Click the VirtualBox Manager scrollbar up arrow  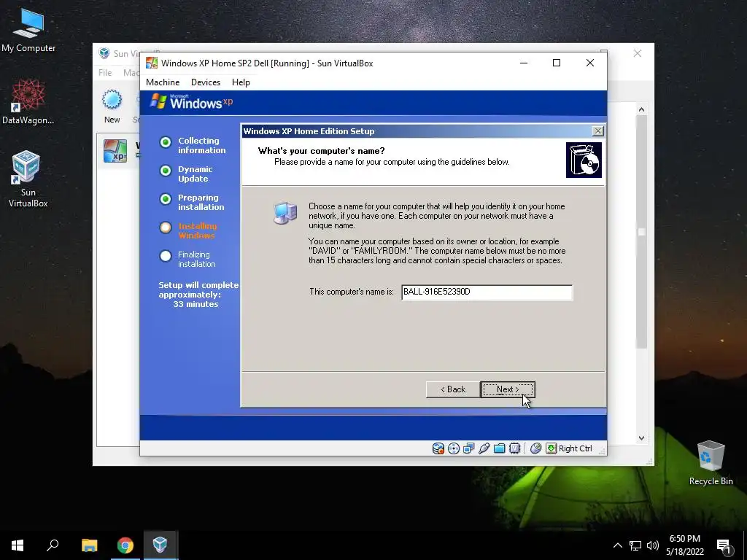click(641, 109)
